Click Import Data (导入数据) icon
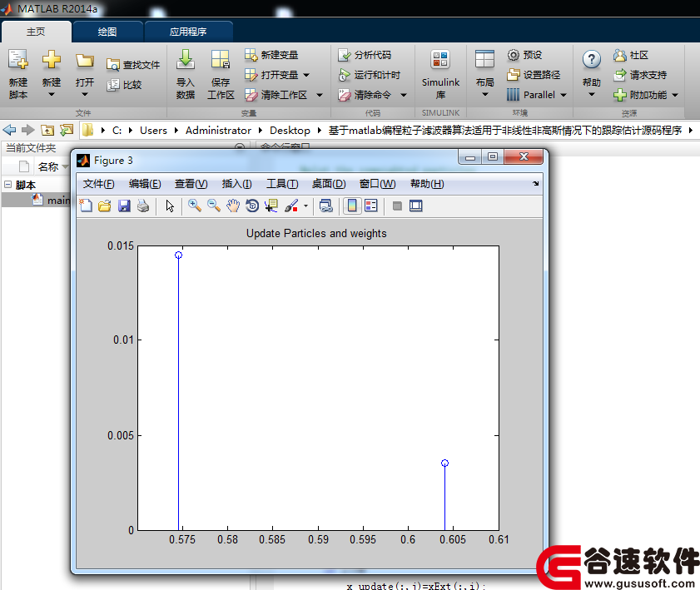The height and width of the screenshot is (590, 700). coord(186,74)
